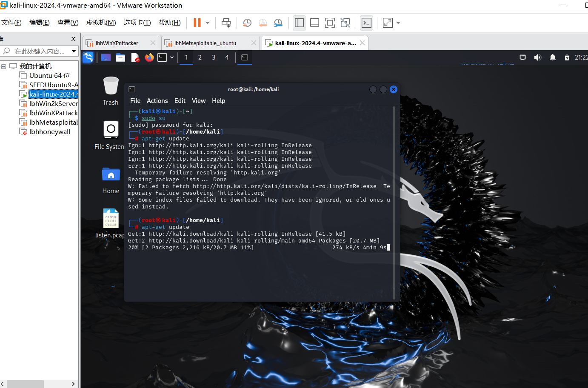This screenshot has width=588, height=388.
Task: Take a snapshot of this virtual machine
Action: [247, 23]
